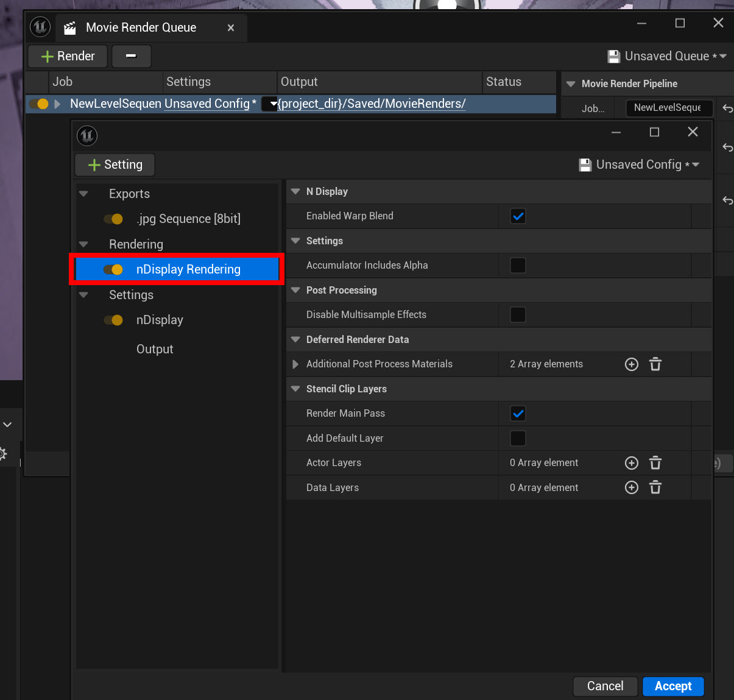Click the Accept button
This screenshot has height=700, width=734.
[x=673, y=686]
